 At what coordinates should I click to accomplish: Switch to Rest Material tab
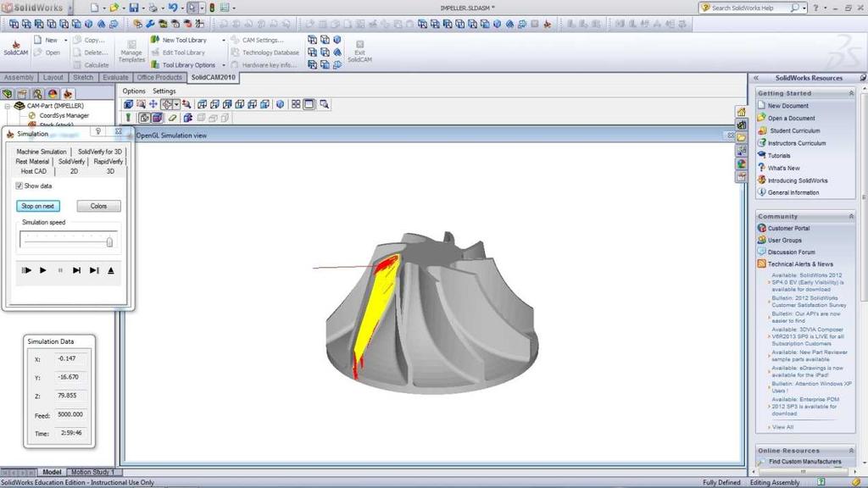(32, 162)
